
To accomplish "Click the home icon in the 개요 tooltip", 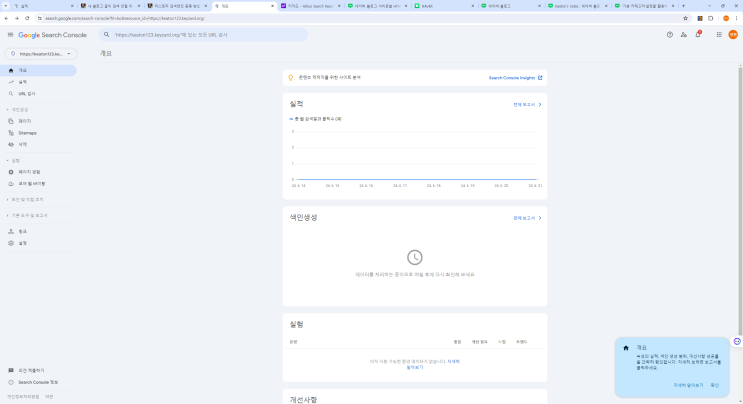I will 626,348.
